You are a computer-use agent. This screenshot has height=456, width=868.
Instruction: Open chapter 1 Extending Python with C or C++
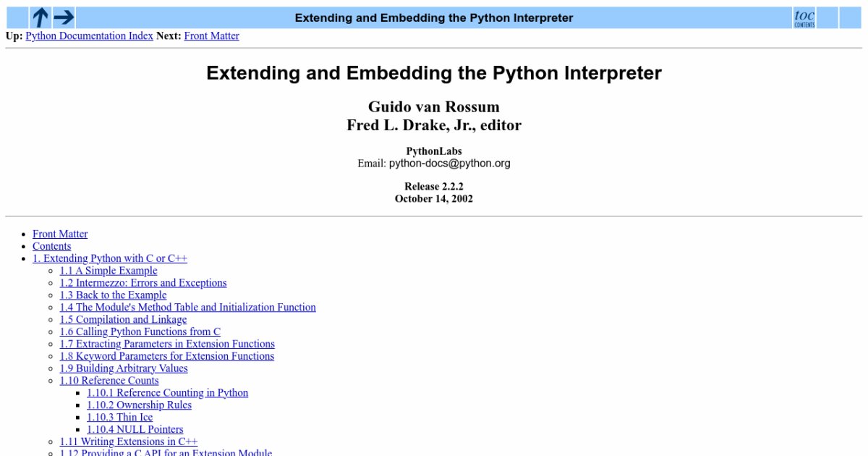(110, 258)
